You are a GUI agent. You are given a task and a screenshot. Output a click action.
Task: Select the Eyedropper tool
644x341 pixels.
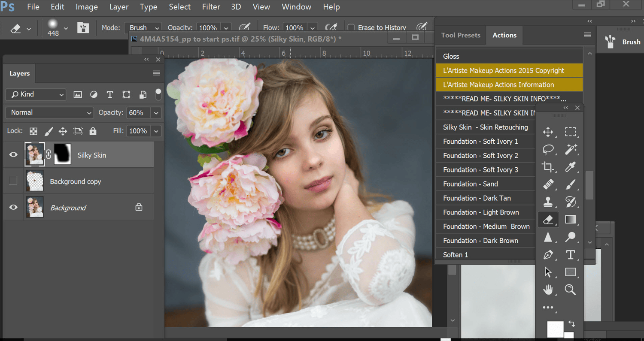coord(570,167)
